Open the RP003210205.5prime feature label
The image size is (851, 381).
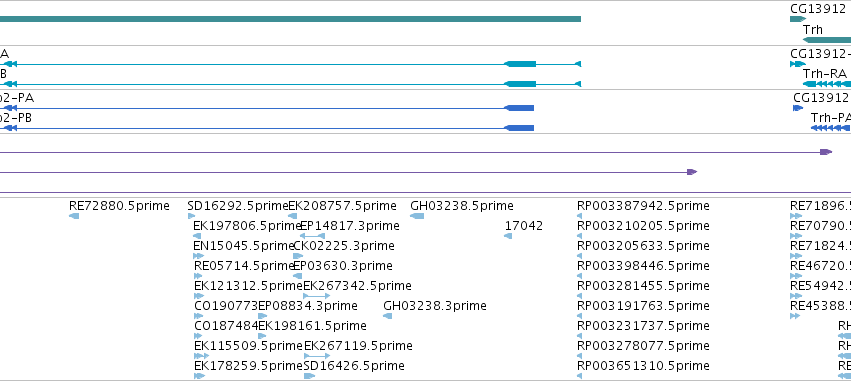(643, 226)
